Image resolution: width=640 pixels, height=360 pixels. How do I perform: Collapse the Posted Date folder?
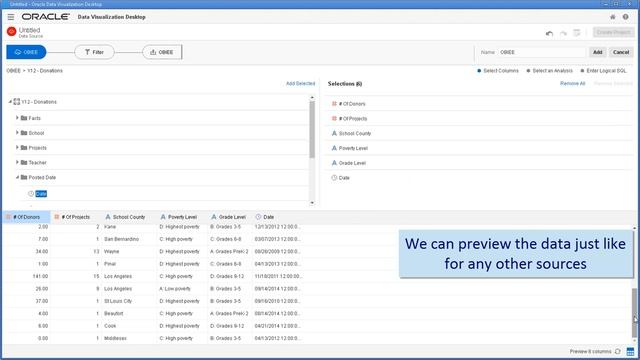coord(17,177)
